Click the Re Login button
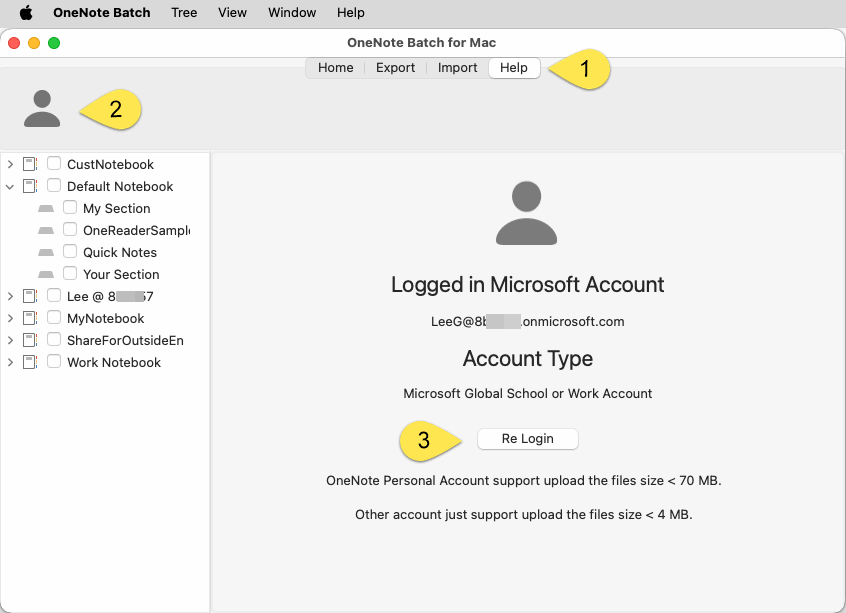The width and height of the screenshot is (846, 613). click(527, 438)
